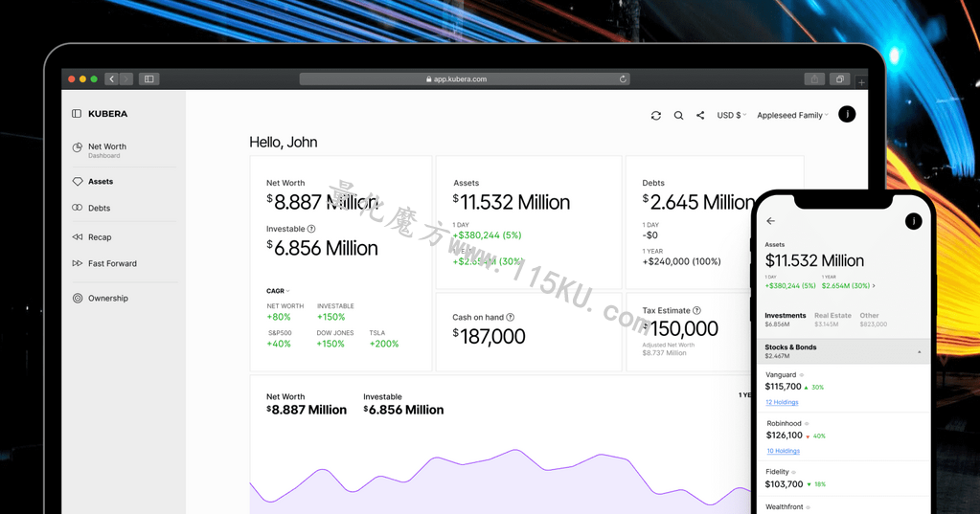Collapse the Stocks & Bonds section
Screen dimensions: 980x514
919,352
